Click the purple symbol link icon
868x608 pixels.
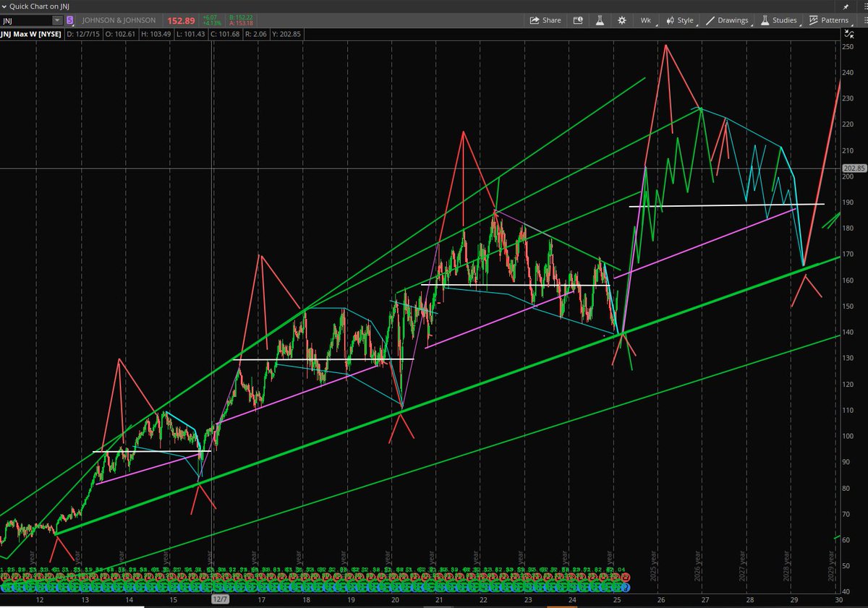69,20
